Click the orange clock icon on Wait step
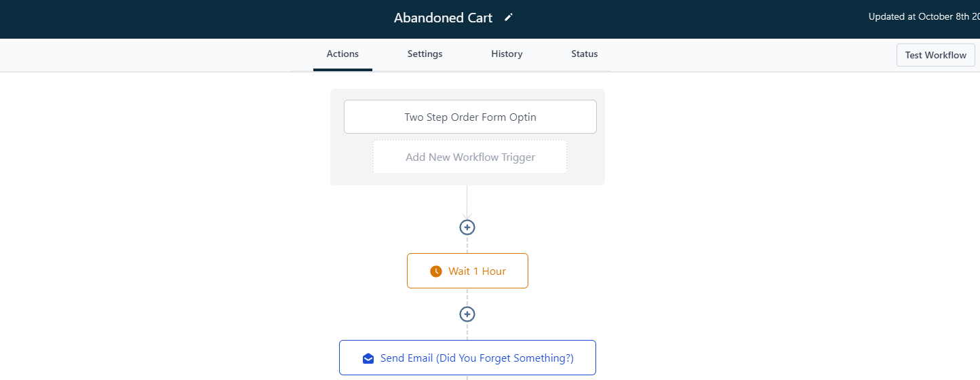The width and height of the screenshot is (980, 380). coord(436,271)
